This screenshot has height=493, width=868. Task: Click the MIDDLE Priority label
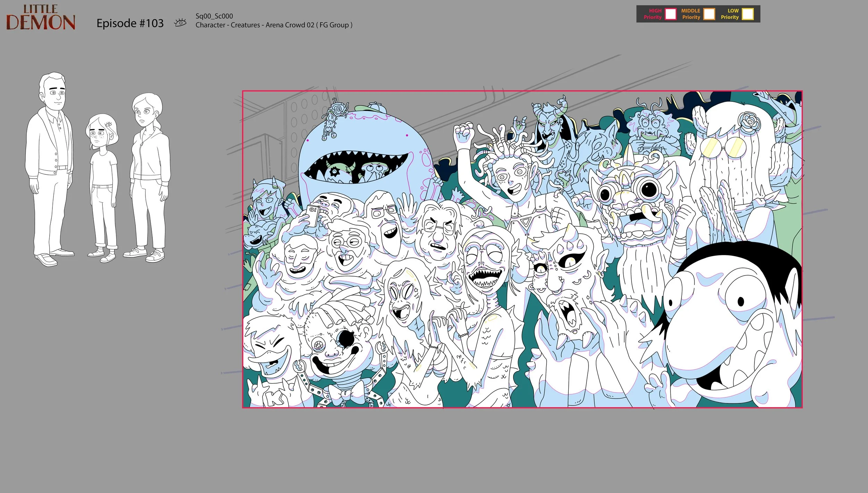click(x=691, y=14)
